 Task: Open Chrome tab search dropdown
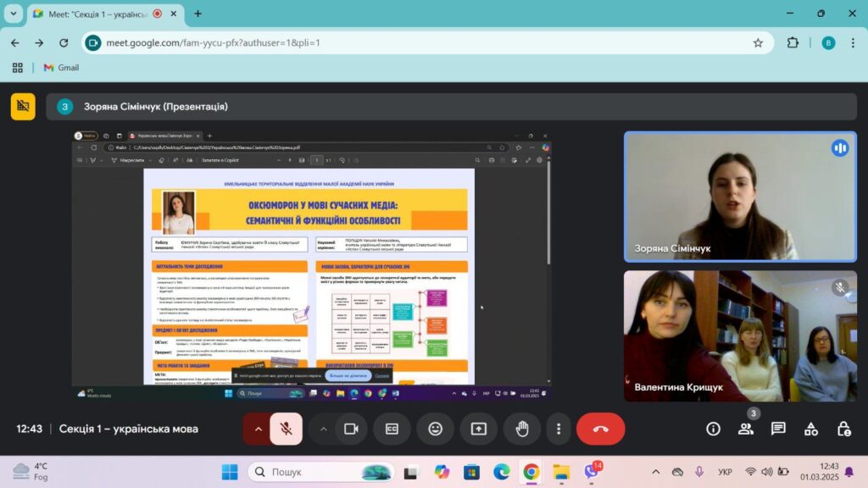point(14,14)
